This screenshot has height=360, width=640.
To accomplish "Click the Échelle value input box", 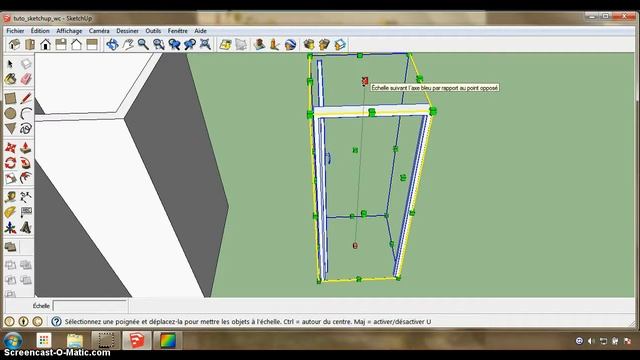I will [x=90, y=306].
